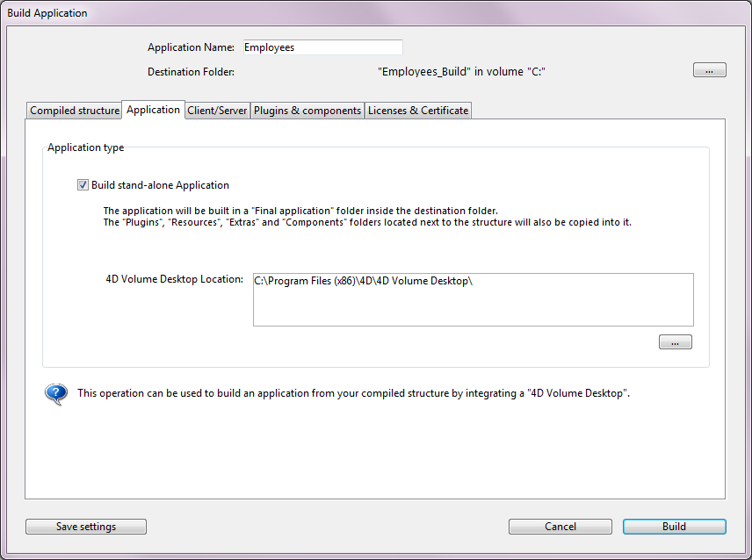
Task: Click the "4D Volume Desktop Location:" label
Action: tap(174, 280)
